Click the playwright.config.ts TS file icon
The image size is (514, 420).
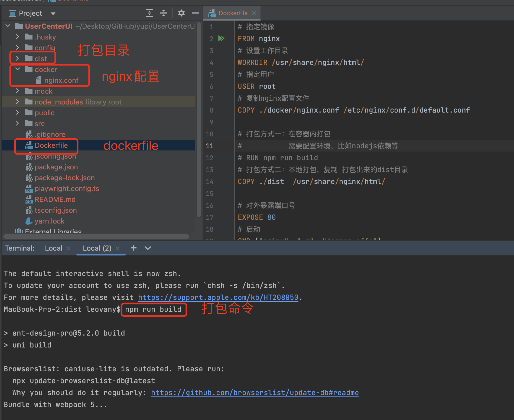(x=29, y=189)
